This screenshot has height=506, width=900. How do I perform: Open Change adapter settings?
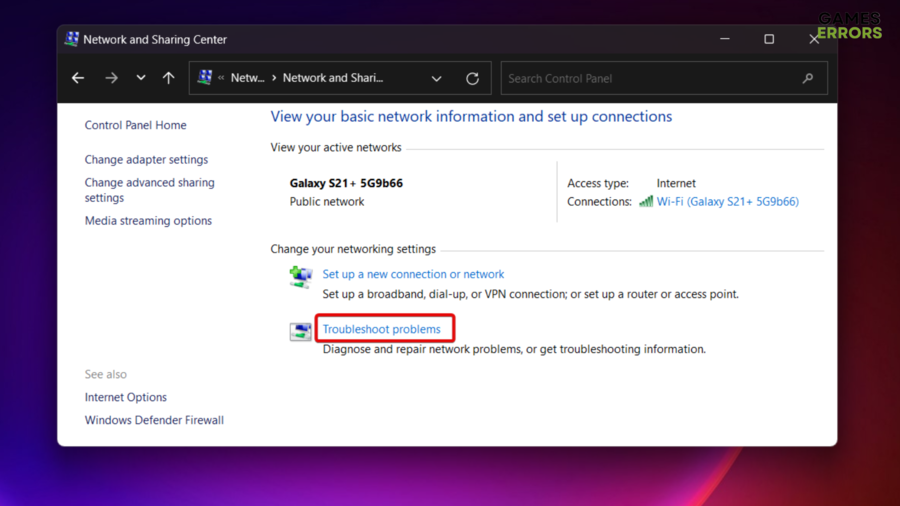(146, 159)
